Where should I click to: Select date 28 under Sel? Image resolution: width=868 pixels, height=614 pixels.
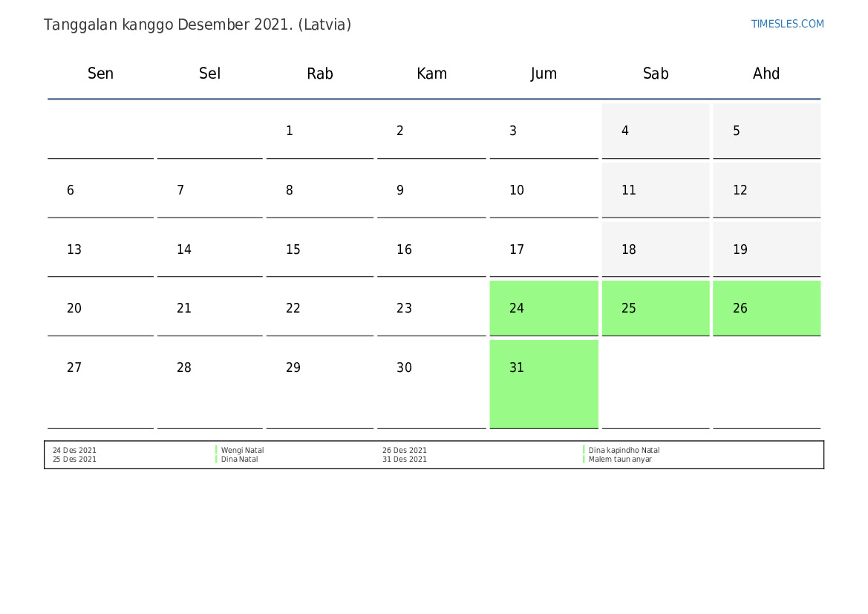point(184,368)
